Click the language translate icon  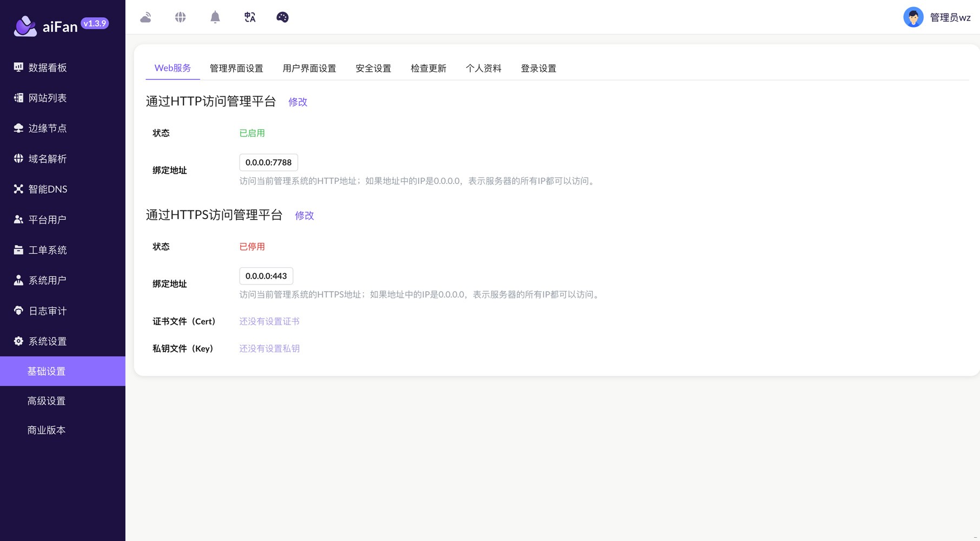[249, 17]
